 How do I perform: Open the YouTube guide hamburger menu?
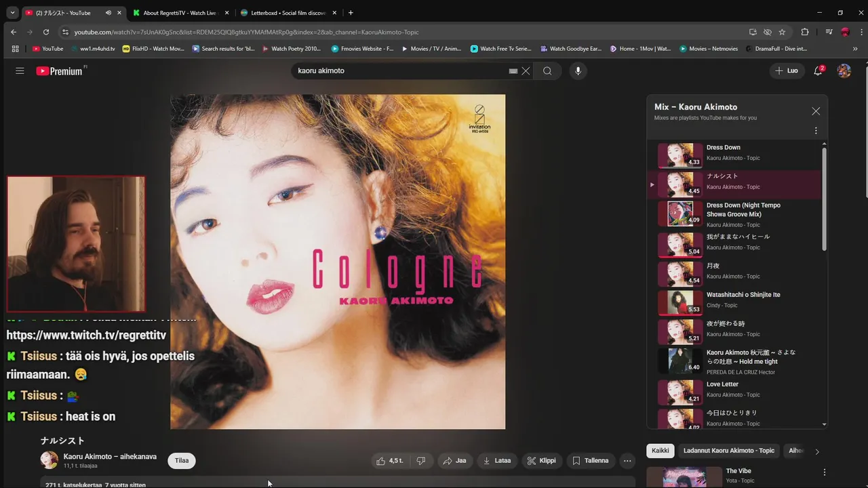click(20, 70)
